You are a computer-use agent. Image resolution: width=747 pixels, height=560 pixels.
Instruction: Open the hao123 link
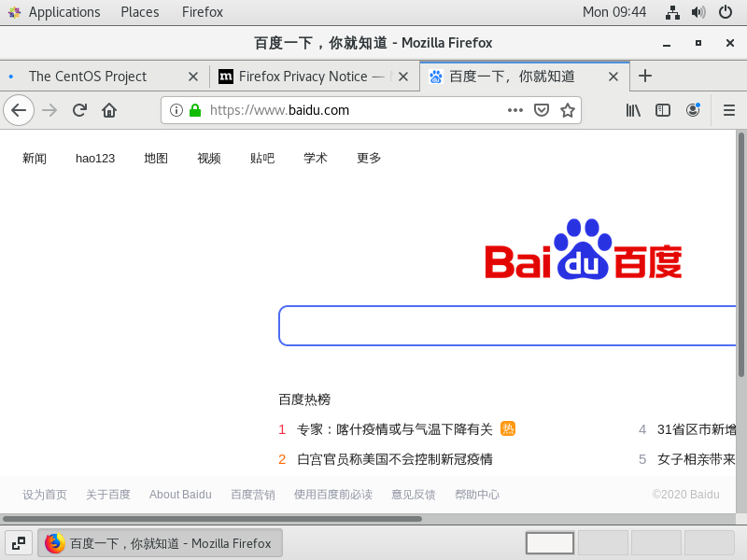(x=95, y=158)
